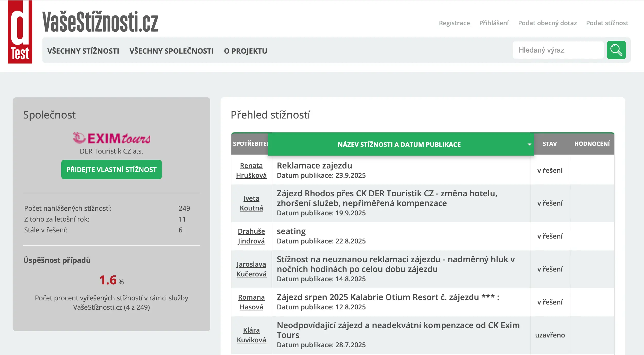Viewport: 644px width, 355px height.
Task: Click the green search magnifier button
Action: coord(616,50)
